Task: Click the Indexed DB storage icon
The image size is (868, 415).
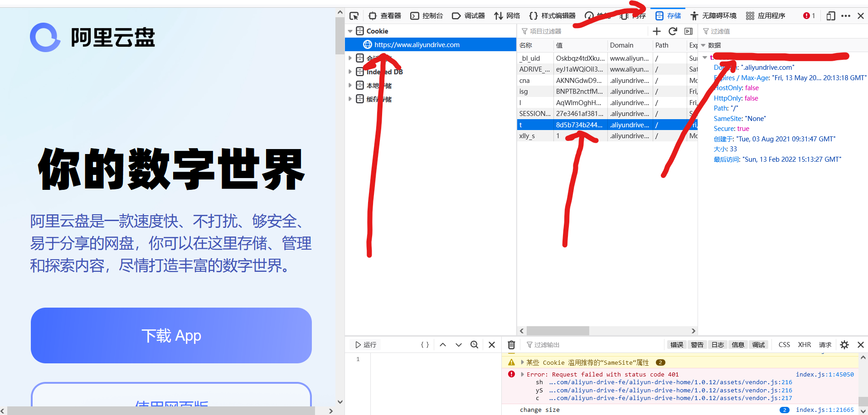Action: (360, 72)
